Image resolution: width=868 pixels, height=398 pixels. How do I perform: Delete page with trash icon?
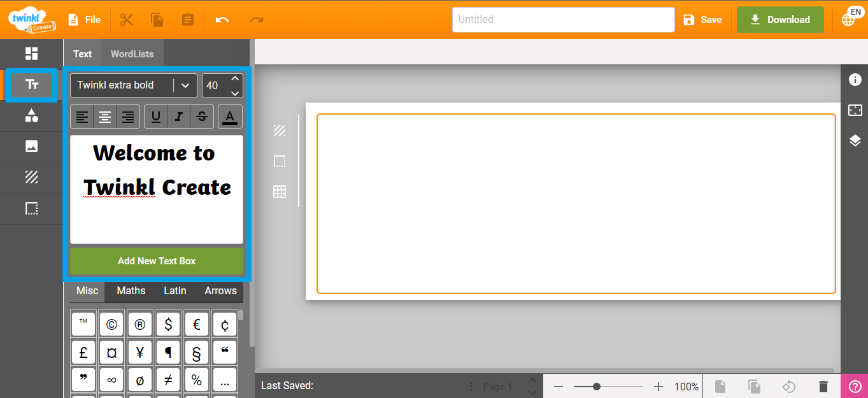coord(823,387)
